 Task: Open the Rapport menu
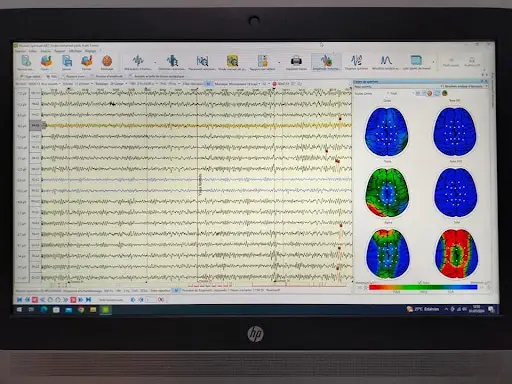pyautogui.click(x=59, y=51)
